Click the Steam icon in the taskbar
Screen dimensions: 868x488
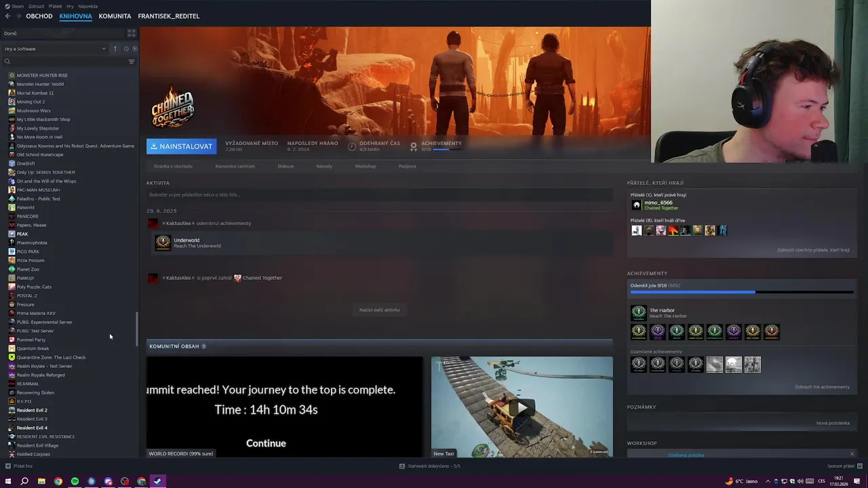click(x=158, y=481)
